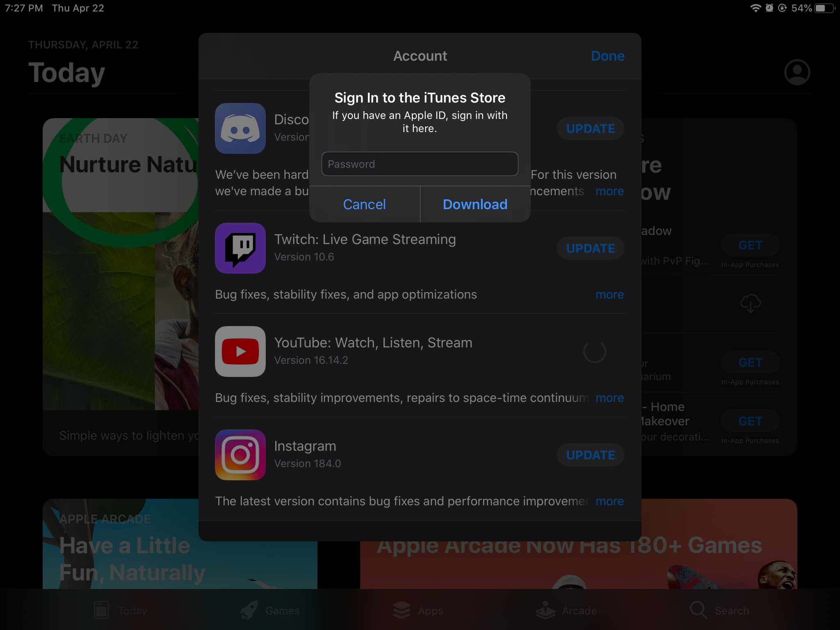This screenshot has height=630, width=840.
Task: Expand YouTube update notes with more
Action: tap(609, 398)
